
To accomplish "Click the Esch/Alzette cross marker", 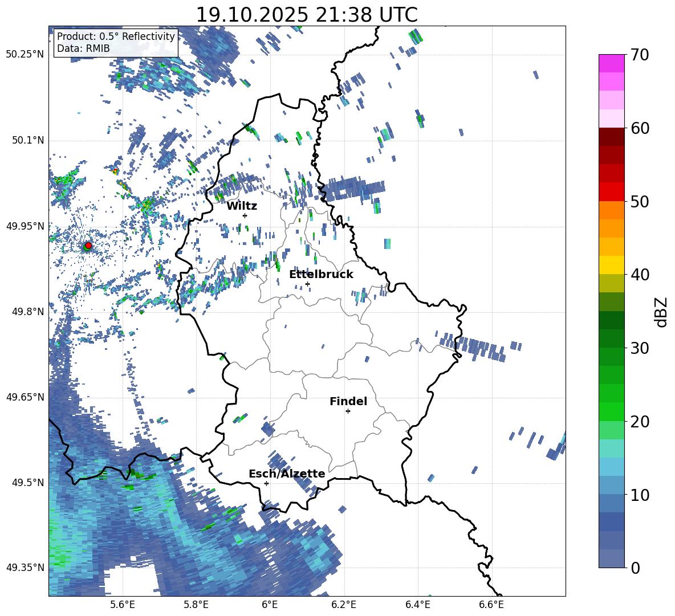I will pos(266,483).
